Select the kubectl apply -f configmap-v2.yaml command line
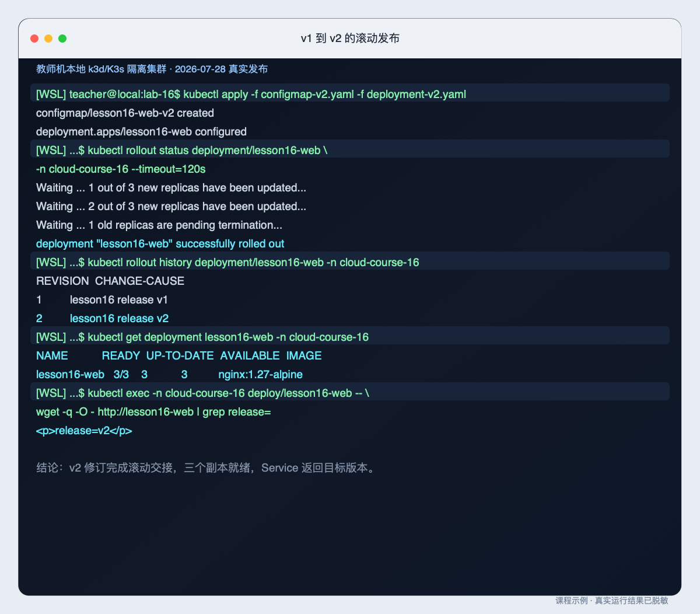 tap(350, 94)
